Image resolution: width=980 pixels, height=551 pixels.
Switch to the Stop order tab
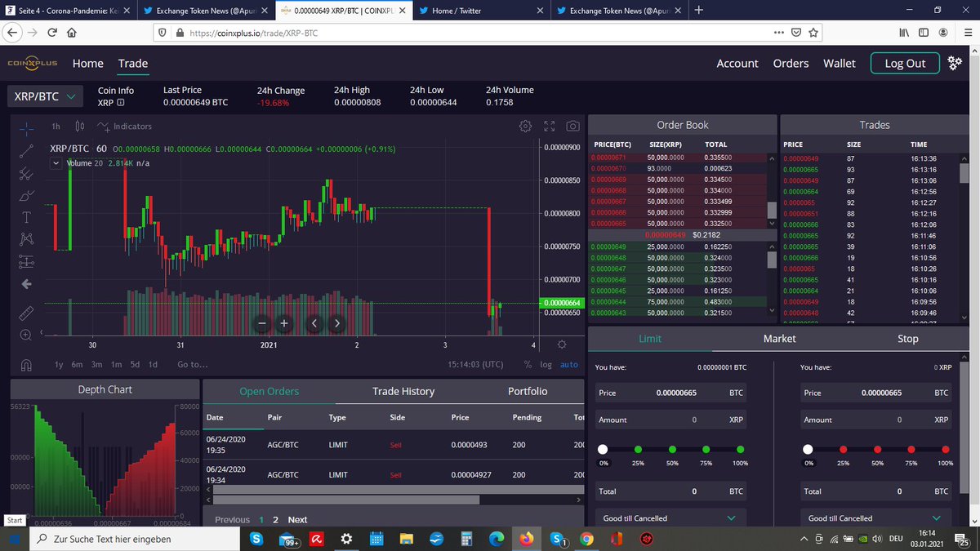tap(908, 338)
